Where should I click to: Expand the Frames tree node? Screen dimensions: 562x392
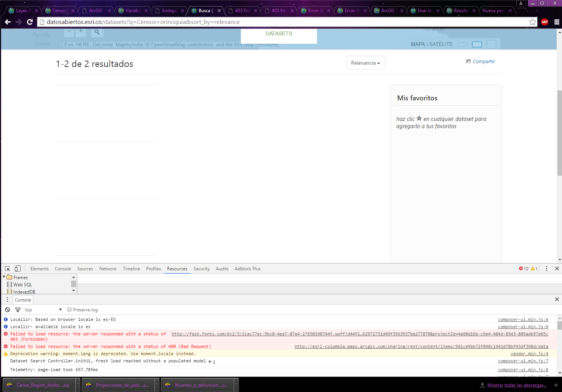5,277
